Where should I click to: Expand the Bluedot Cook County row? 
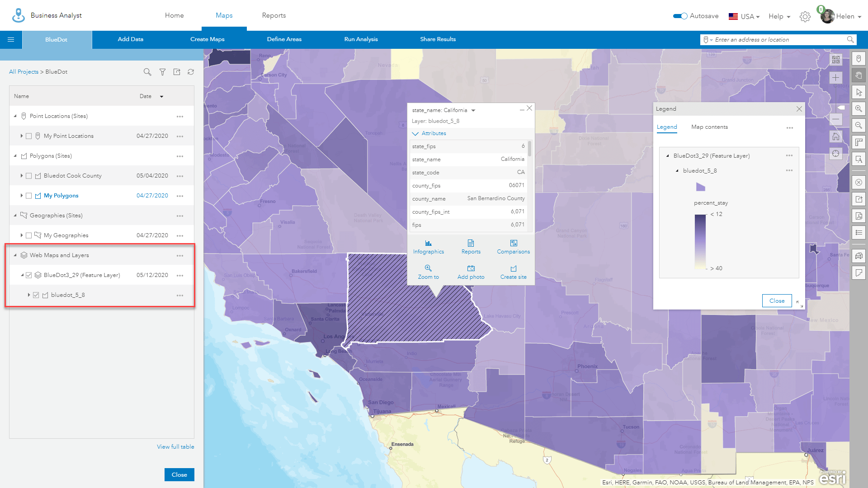(22, 176)
